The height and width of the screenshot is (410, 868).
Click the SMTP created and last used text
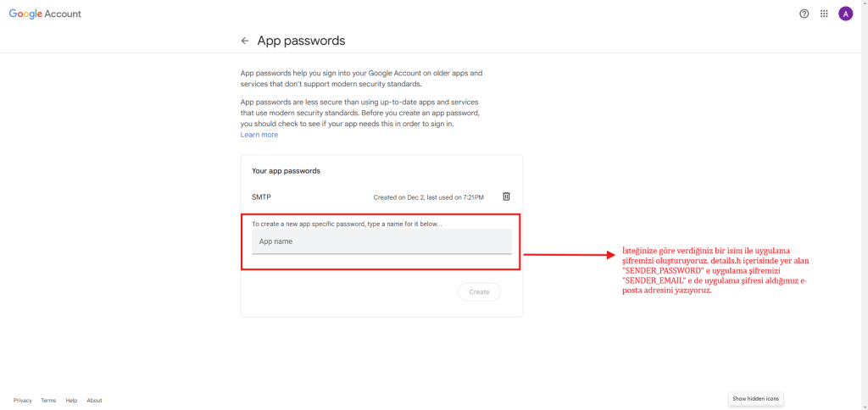click(428, 197)
